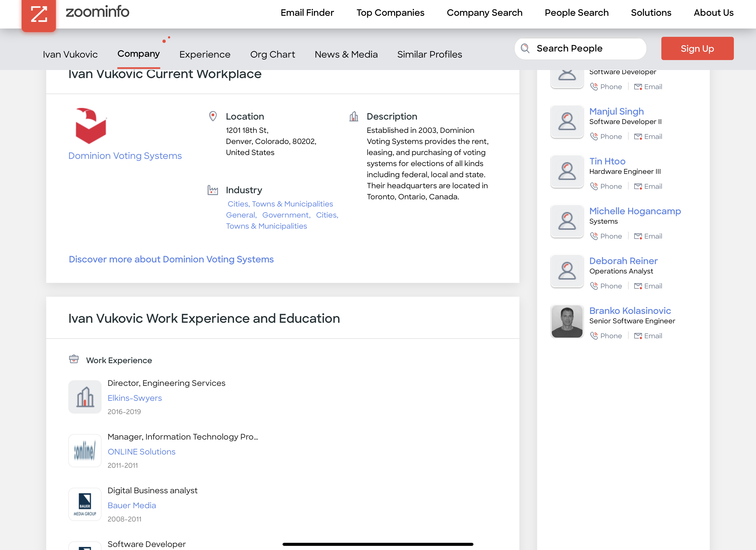
Task: Focus the Search People input field
Action: click(580, 48)
